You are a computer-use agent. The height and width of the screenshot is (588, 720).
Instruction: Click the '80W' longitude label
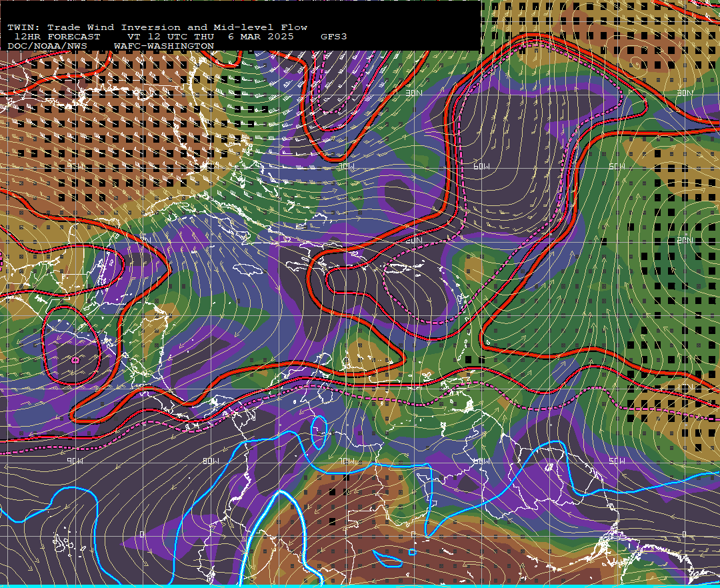tap(211, 461)
